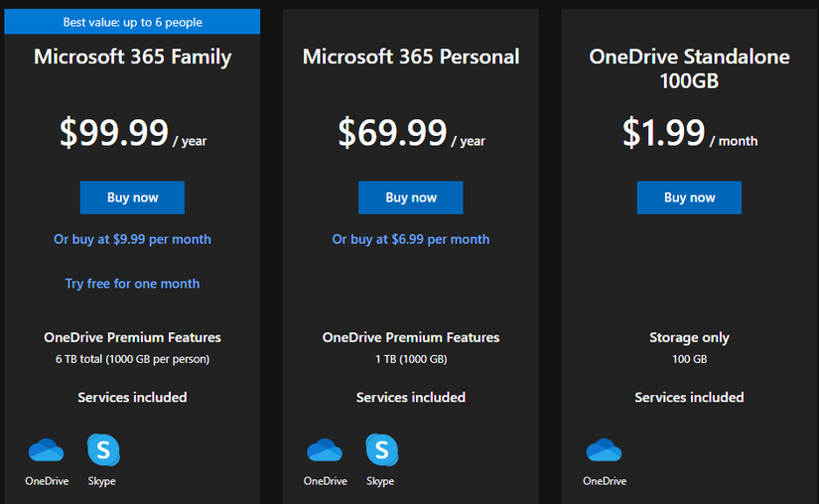Buy now the OneDrive Standalone 100GB plan
This screenshot has height=504, width=819.
(x=689, y=197)
